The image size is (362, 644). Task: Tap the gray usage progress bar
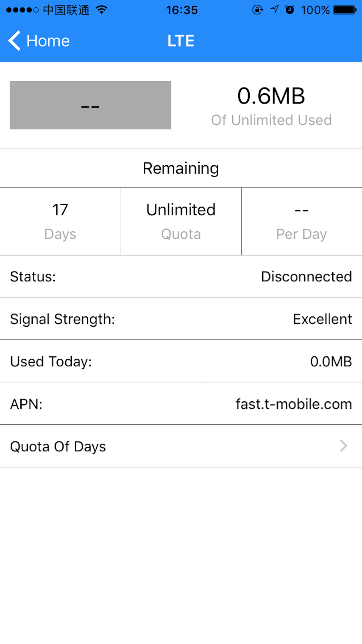click(90, 105)
